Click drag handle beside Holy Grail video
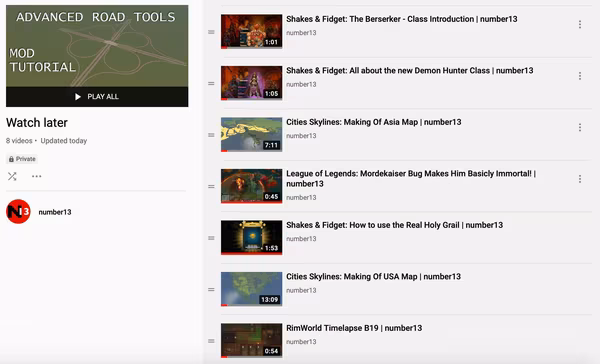Viewport: 600px width, 364px height. 211,238
